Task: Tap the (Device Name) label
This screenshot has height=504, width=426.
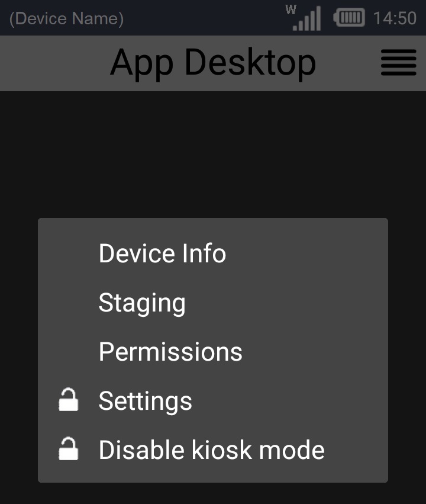Action: click(x=66, y=18)
